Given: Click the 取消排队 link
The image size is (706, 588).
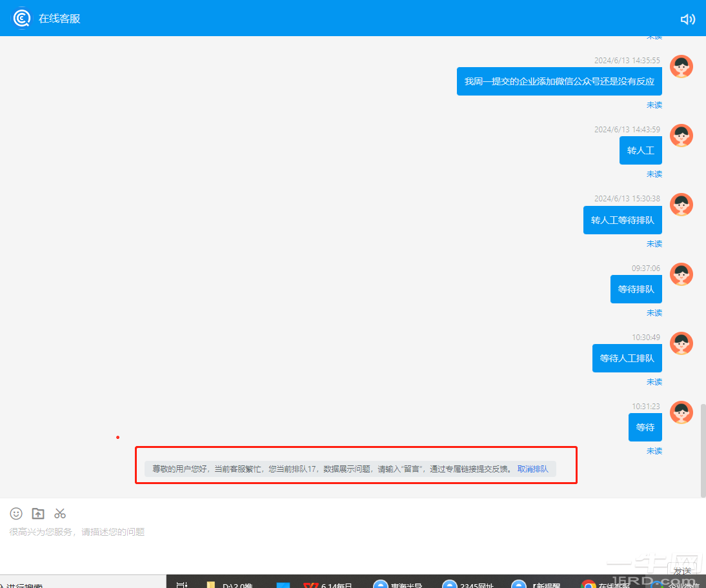Looking at the screenshot, I should (x=532, y=469).
